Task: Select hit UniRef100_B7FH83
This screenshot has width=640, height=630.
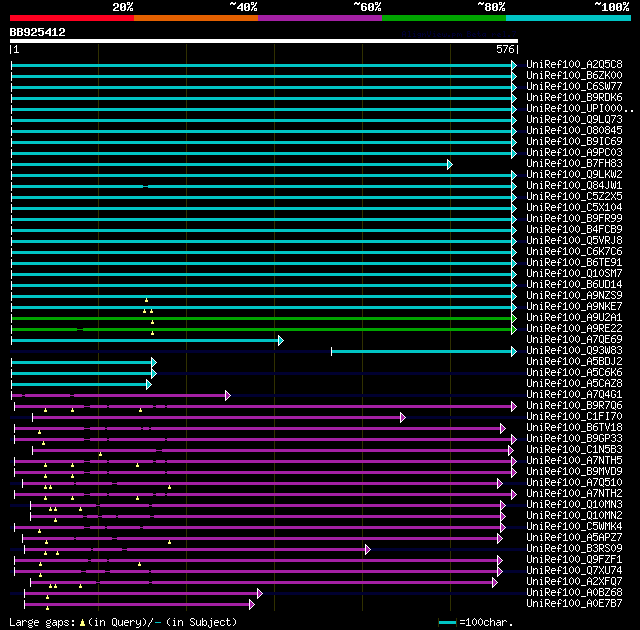Action: click(574, 164)
